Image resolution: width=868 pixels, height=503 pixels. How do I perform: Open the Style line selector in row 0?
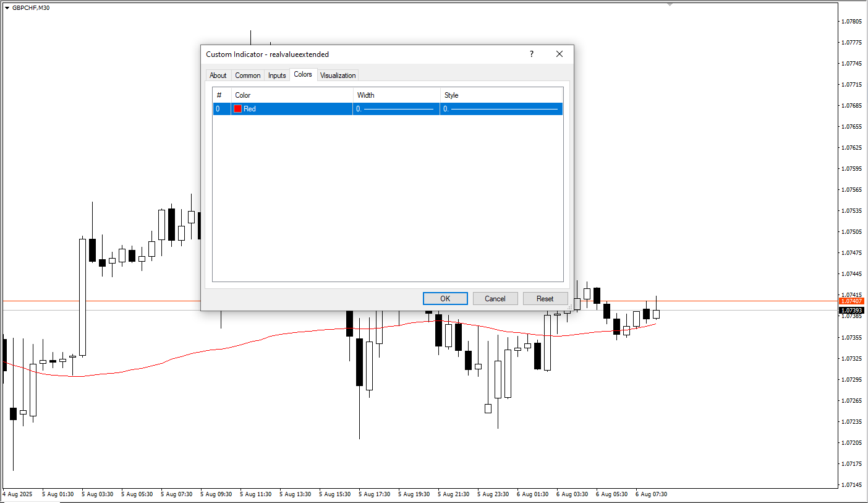501,109
